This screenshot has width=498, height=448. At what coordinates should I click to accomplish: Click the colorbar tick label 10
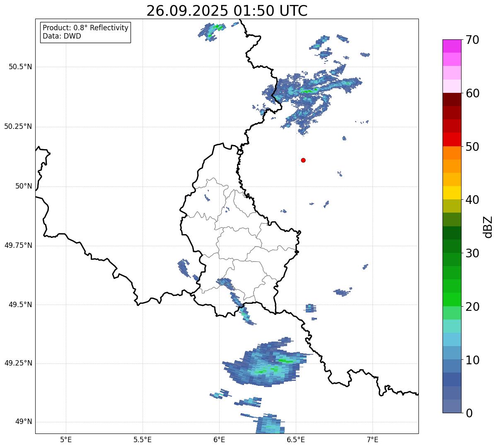(472, 360)
